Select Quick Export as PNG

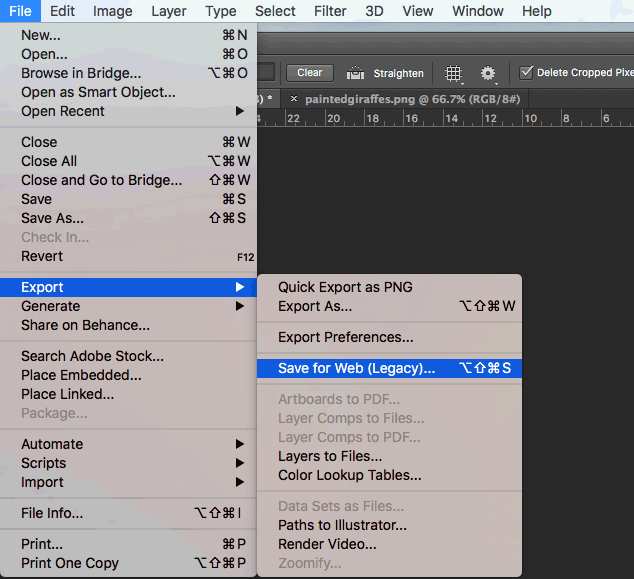tap(345, 287)
